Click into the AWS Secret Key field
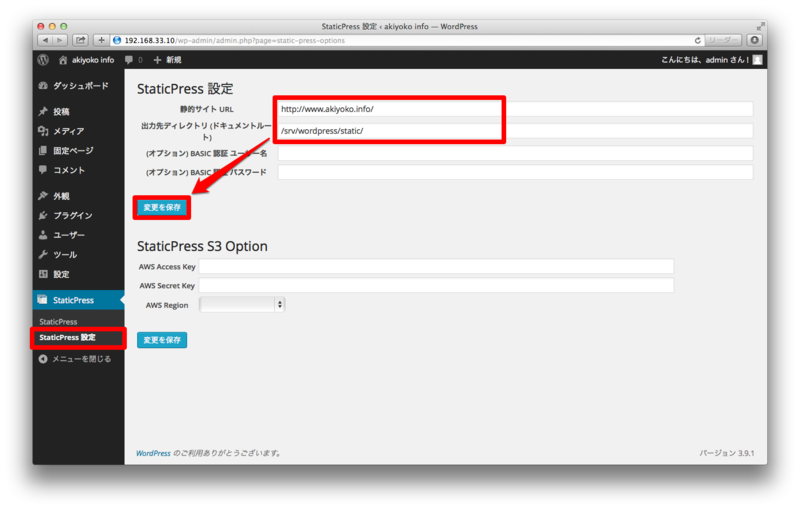The width and height of the screenshot is (800, 510). click(x=436, y=286)
